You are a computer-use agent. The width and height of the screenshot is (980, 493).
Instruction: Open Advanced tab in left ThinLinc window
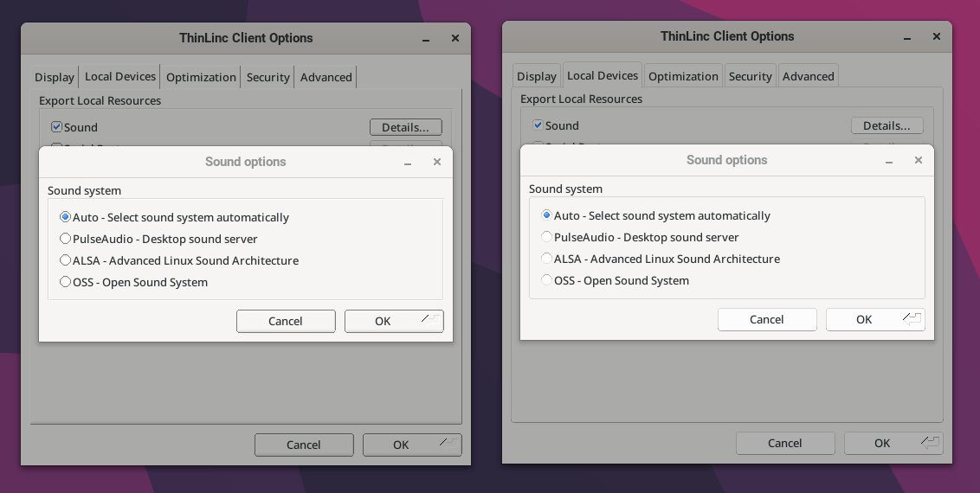pos(326,77)
